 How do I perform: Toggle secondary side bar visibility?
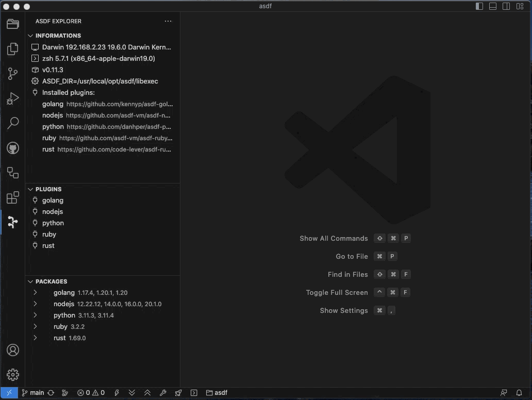point(506,6)
